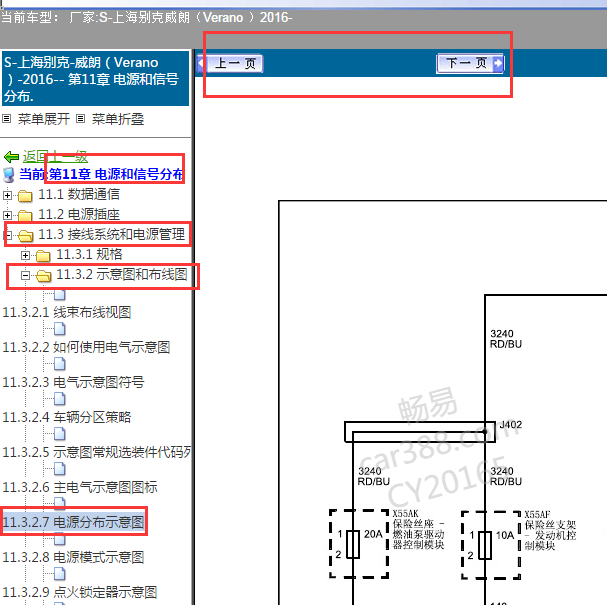This screenshot has height=605, width=607.
Task: Select 11.3.2.7 电源分布示意图
Action: [x=74, y=522]
